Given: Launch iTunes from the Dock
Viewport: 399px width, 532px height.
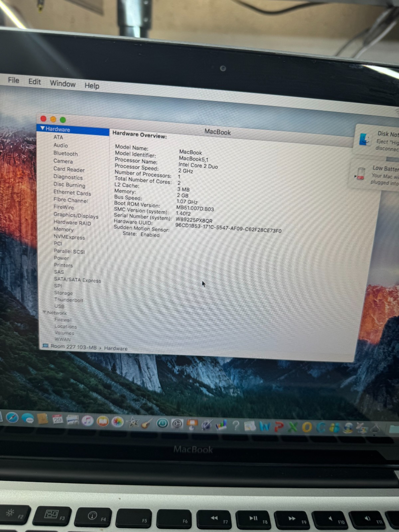Looking at the screenshot, I should click(87, 421).
